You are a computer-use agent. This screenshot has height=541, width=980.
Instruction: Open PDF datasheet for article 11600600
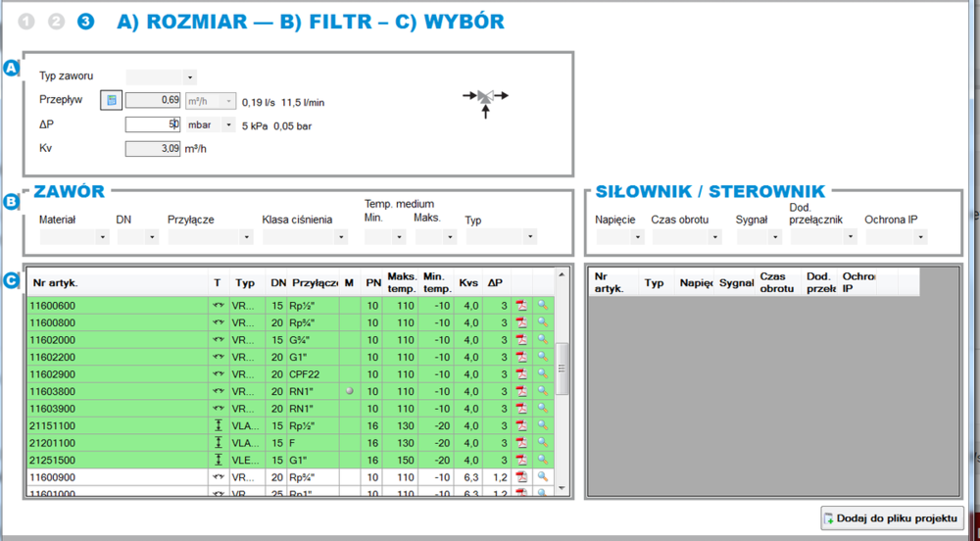coord(521,305)
